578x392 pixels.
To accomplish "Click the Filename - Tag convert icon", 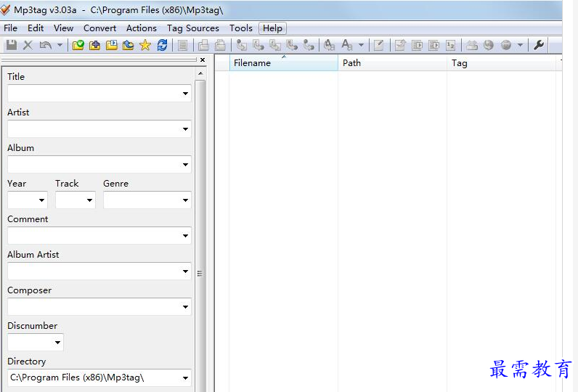I will point(259,45).
